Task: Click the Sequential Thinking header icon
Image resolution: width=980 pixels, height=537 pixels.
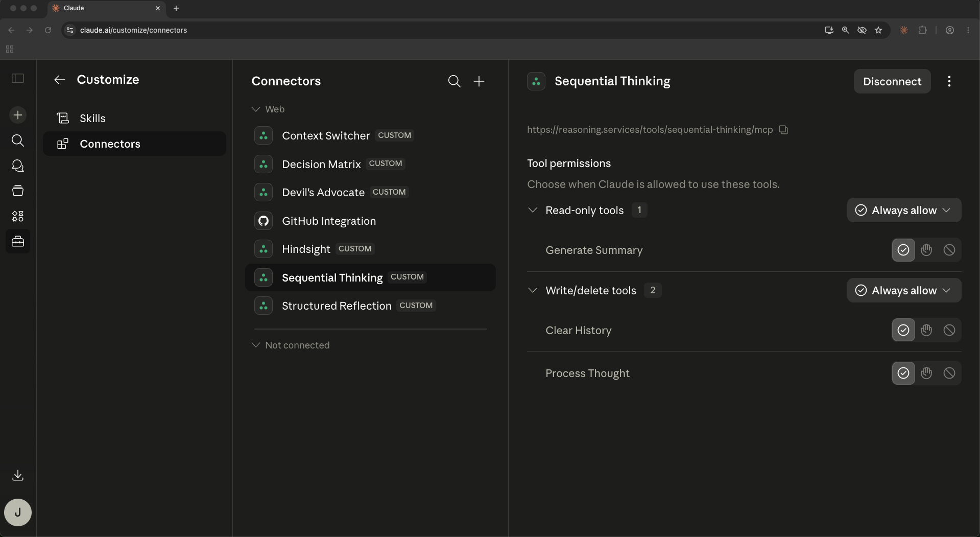Action: (x=536, y=81)
